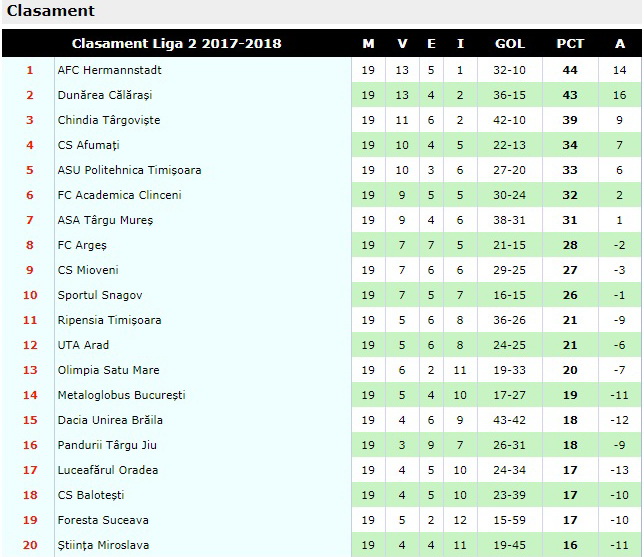The width and height of the screenshot is (644, 557).
Task: Click FC Academica Clinceni in the table
Action: tap(119, 195)
